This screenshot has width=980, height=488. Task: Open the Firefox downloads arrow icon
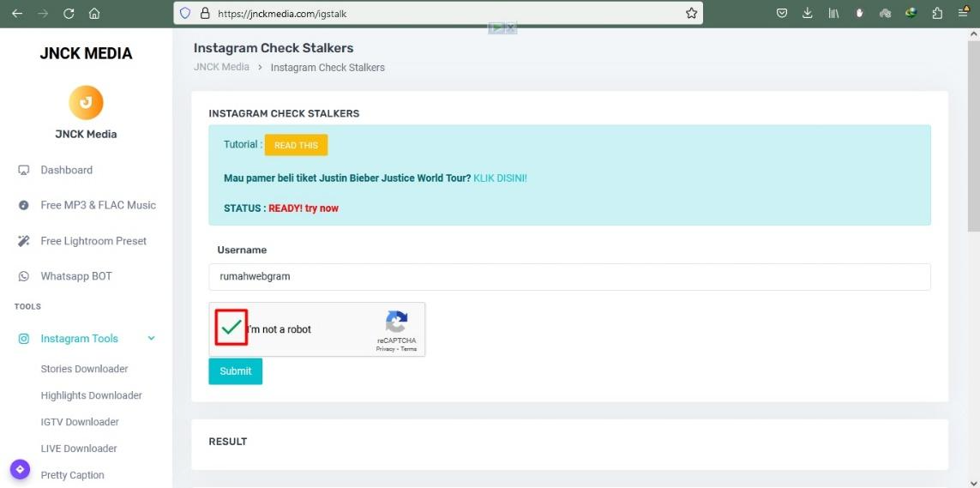[808, 13]
